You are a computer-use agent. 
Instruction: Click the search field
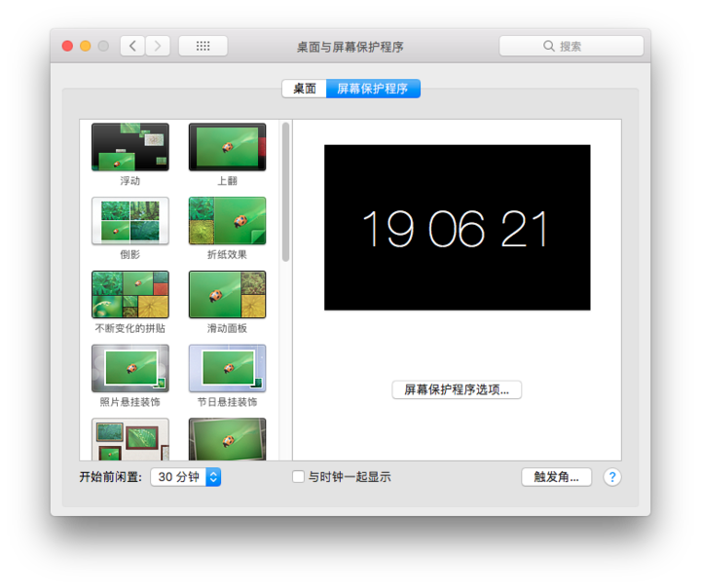(571, 46)
